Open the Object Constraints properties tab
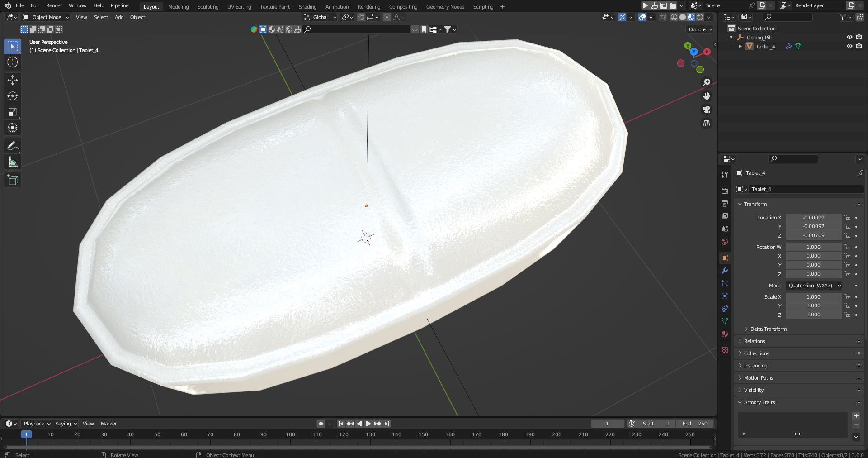 point(725,309)
